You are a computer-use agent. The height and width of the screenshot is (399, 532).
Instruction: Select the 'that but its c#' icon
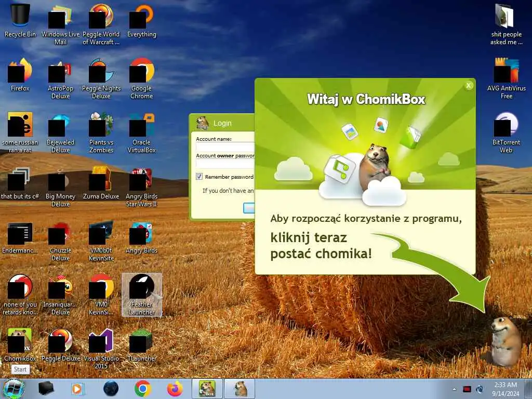(x=20, y=183)
